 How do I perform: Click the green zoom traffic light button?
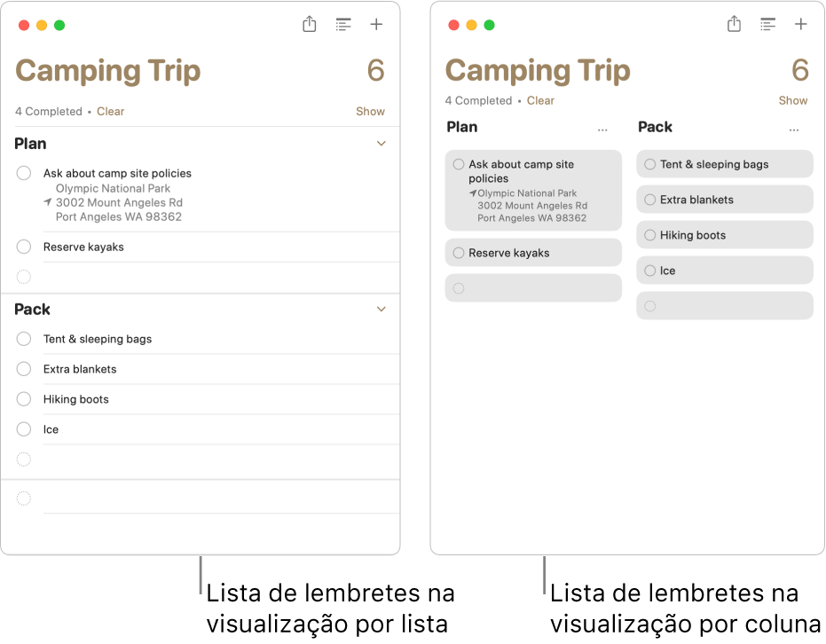(x=57, y=25)
